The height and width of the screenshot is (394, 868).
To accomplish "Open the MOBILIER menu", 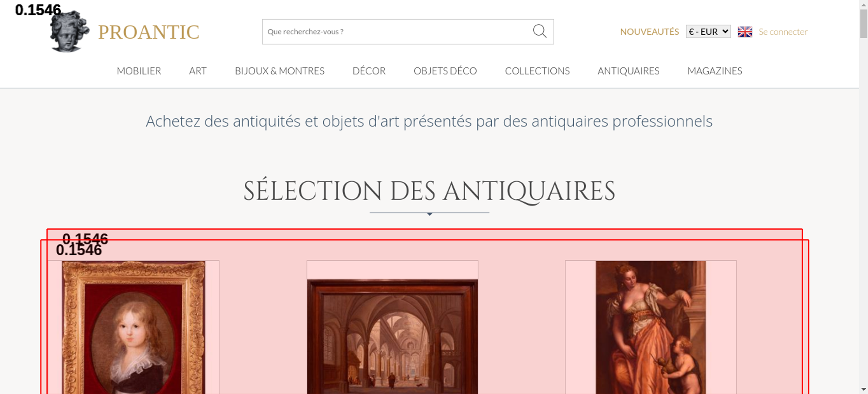I will pos(139,71).
